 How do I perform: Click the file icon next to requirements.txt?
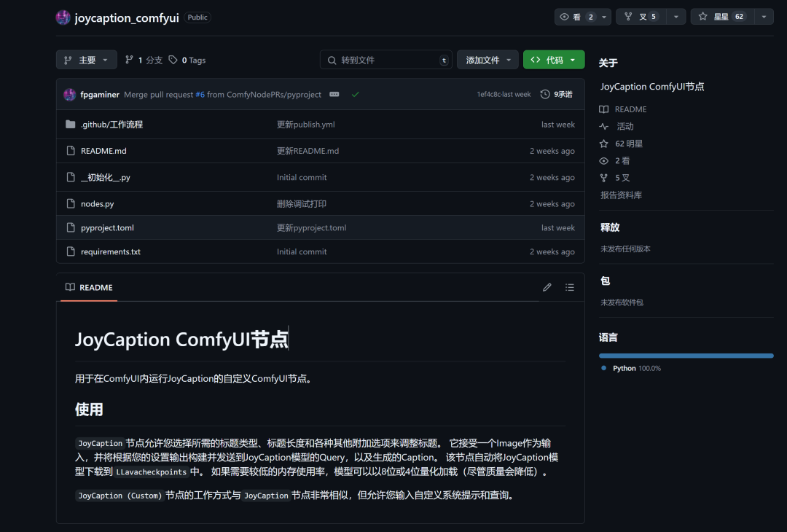pyautogui.click(x=70, y=251)
